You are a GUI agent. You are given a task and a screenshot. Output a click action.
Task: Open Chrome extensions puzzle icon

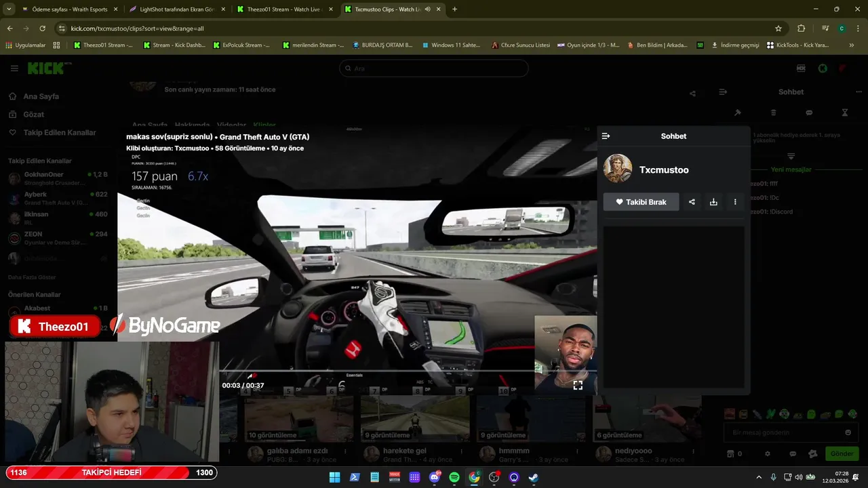pyautogui.click(x=801, y=28)
